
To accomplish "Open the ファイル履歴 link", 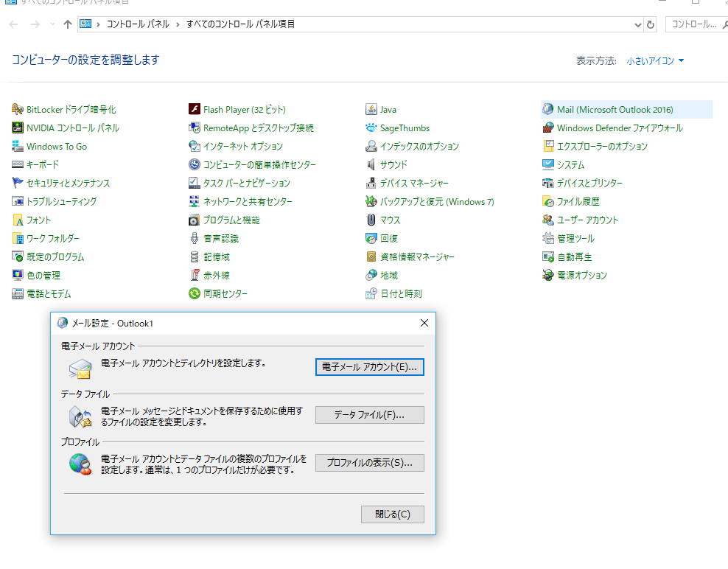I will (578, 202).
